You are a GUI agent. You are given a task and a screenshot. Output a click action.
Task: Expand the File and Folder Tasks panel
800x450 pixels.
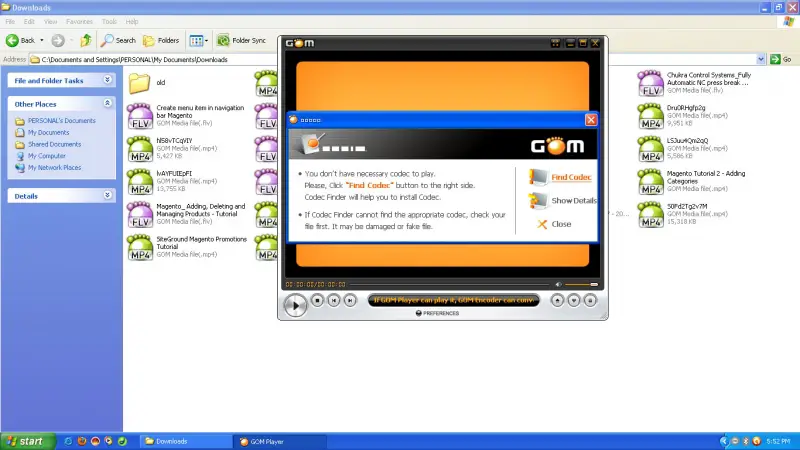(107, 80)
